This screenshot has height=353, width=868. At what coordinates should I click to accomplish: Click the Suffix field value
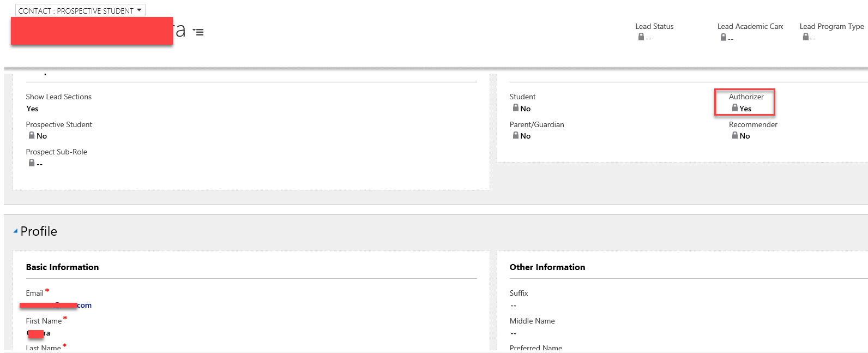click(x=513, y=306)
